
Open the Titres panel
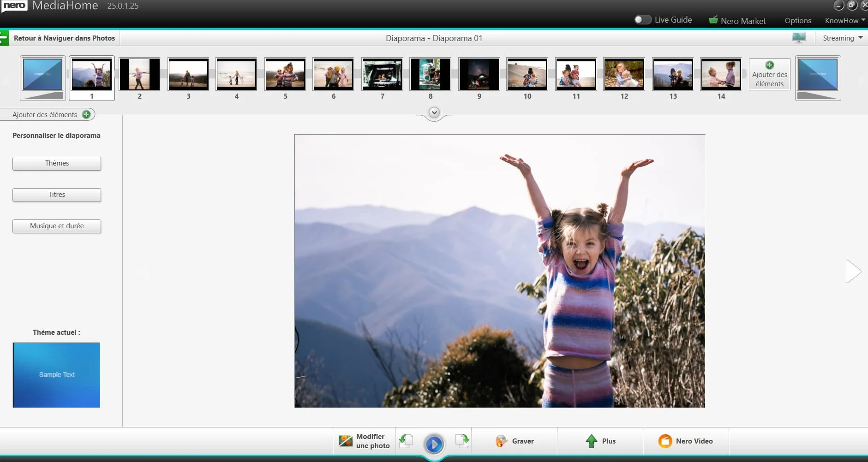[57, 195]
